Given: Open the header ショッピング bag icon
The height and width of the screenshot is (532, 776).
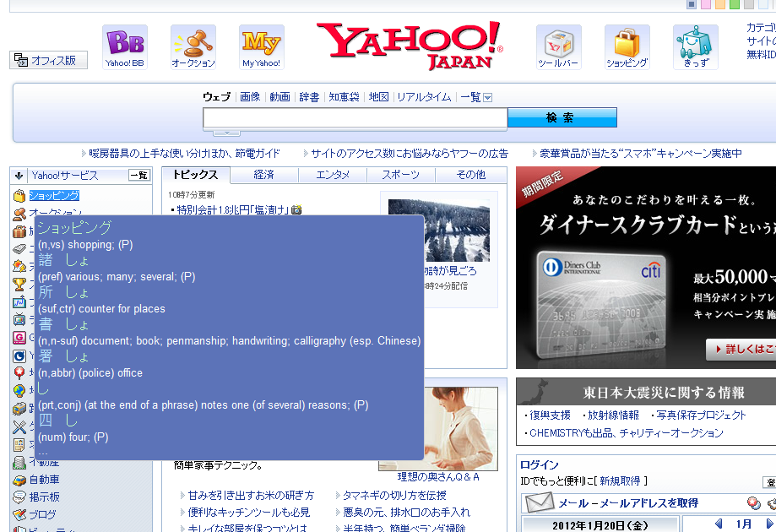Looking at the screenshot, I should pyautogui.click(x=627, y=47).
